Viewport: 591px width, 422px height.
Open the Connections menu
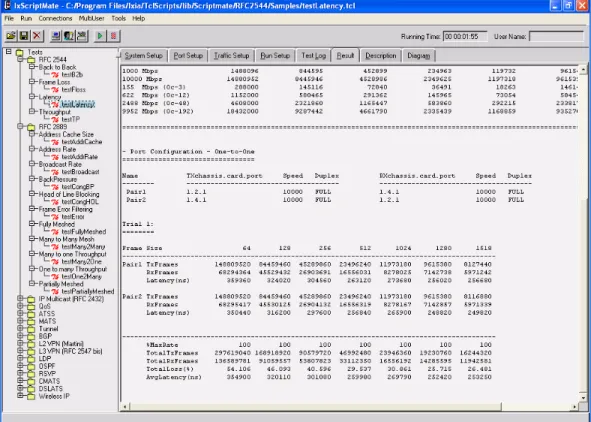coord(55,18)
